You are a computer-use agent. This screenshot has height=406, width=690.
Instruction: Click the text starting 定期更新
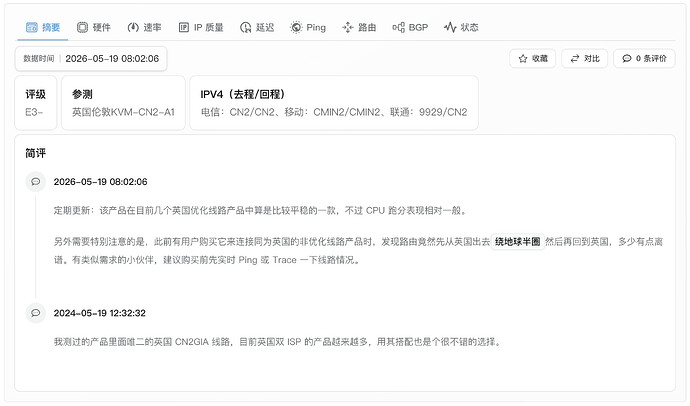coord(261,211)
